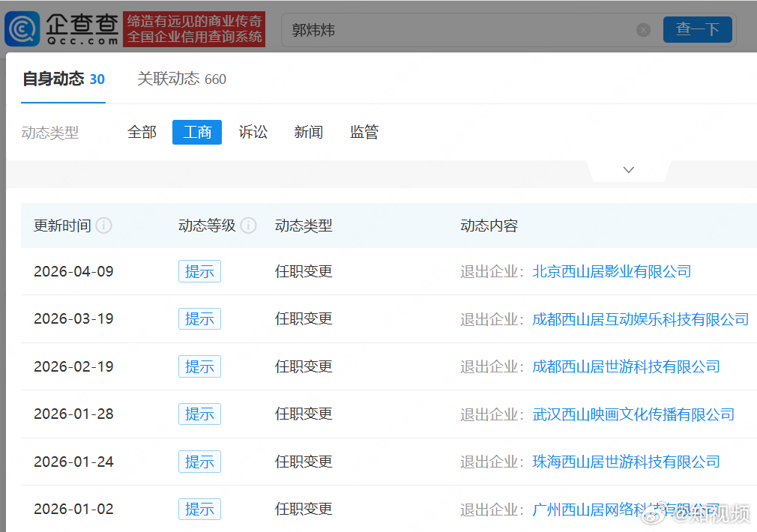Select the 诉讼 filter
Screen dimensions: 757x532
pos(253,133)
